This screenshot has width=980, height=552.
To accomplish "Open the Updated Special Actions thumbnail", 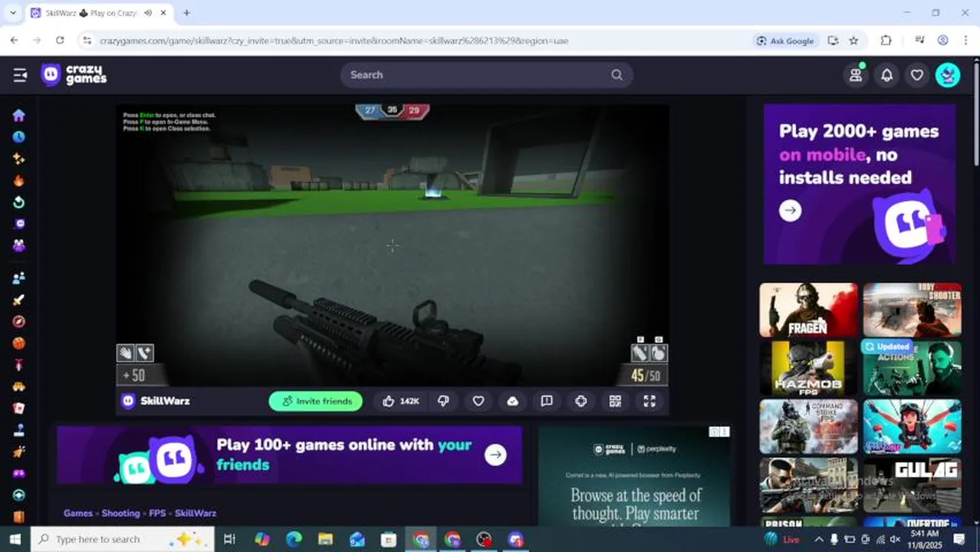I will click(913, 368).
